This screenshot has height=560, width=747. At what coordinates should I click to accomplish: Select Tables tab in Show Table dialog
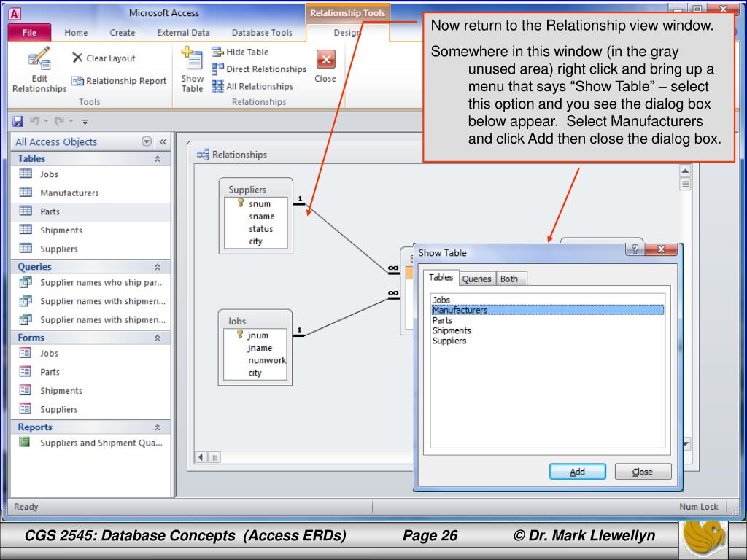[x=441, y=277]
